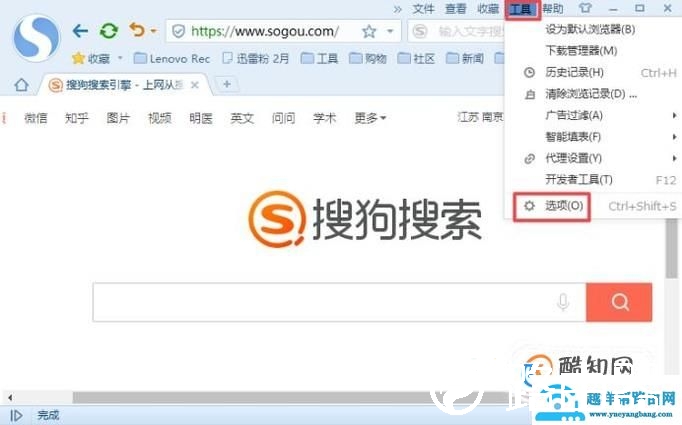Expand the 更多 dropdown on Sogou page
Image resolution: width=682 pixels, height=425 pixels.
tap(370, 118)
